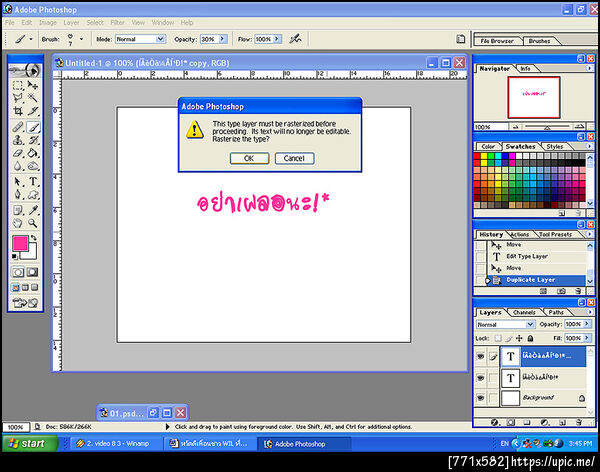Select the Move tool in toolbox
Image resolution: width=600 pixels, height=472 pixels.
click(33, 85)
